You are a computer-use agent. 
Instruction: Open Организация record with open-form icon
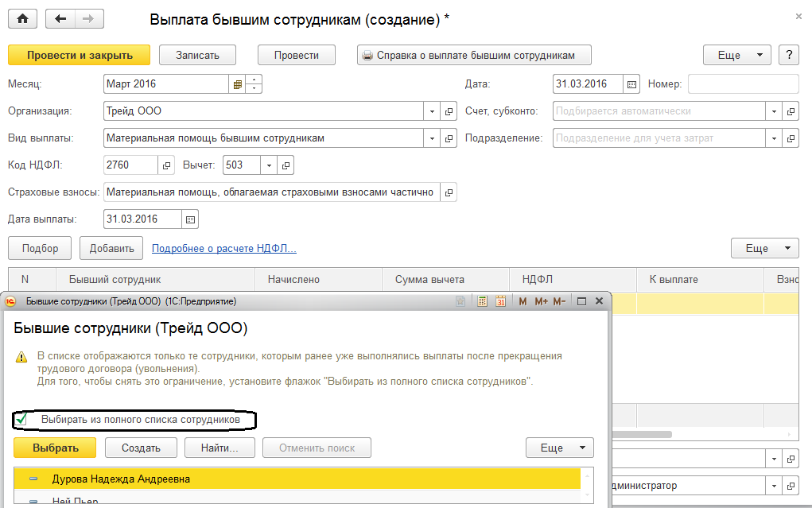[449, 111]
